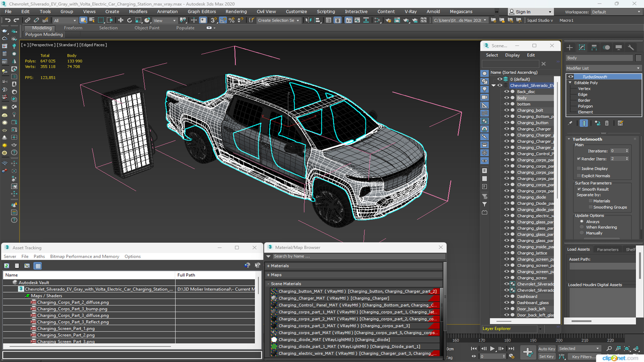Click the Redo arrow in main toolbar

pos(16,20)
